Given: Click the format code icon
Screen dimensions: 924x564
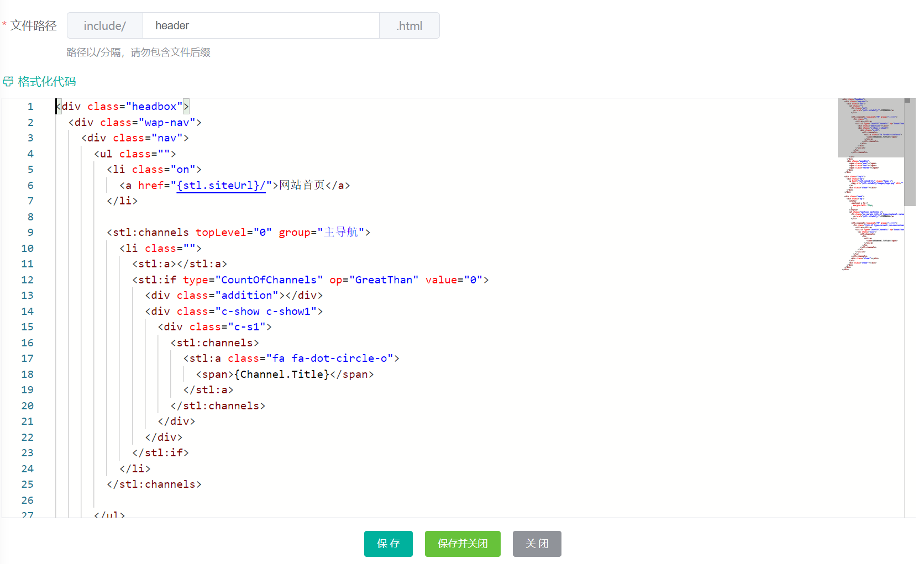Looking at the screenshot, I should [x=8, y=82].
